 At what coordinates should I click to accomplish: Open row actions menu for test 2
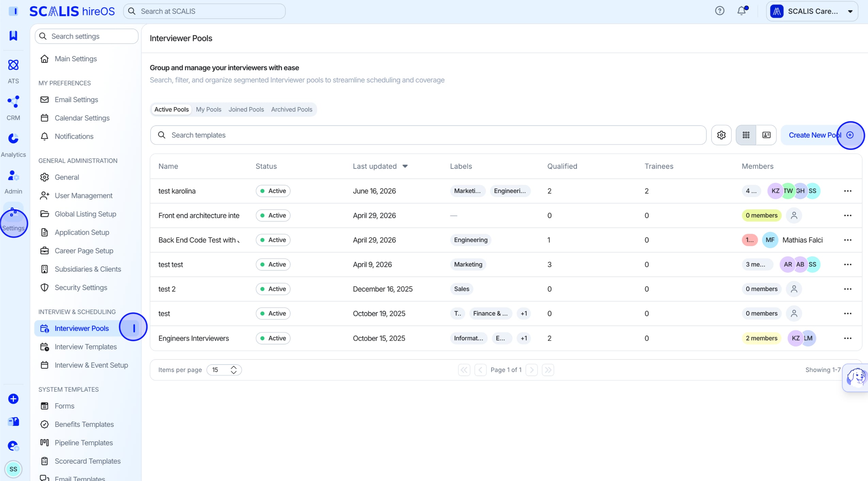[x=848, y=289]
